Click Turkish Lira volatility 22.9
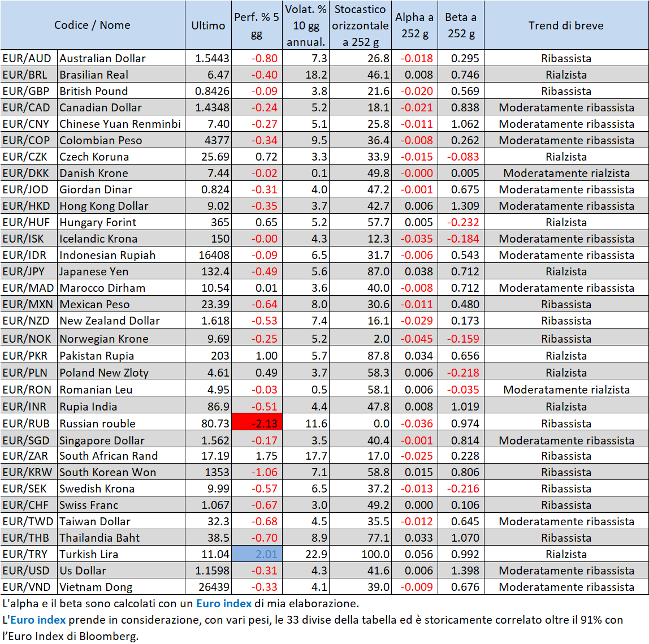This screenshot has width=649, height=644. pyautogui.click(x=306, y=554)
